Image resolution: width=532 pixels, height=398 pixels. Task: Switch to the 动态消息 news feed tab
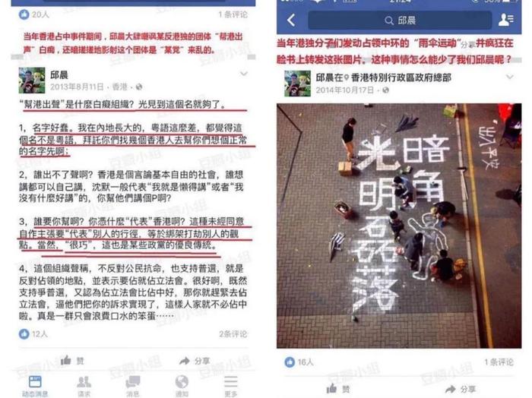point(35,386)
